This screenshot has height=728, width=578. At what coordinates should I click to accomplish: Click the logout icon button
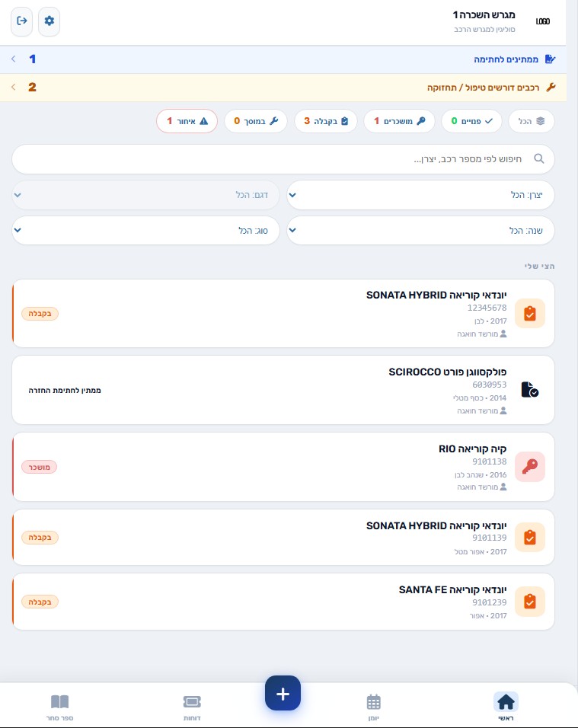22,21
